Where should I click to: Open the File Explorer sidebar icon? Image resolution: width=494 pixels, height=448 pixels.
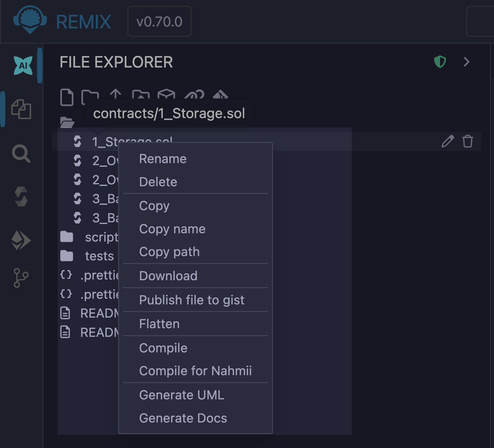tap(21, 109)
